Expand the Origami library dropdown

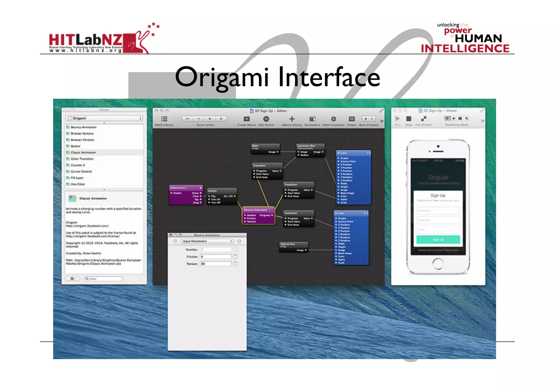[104, 118]
